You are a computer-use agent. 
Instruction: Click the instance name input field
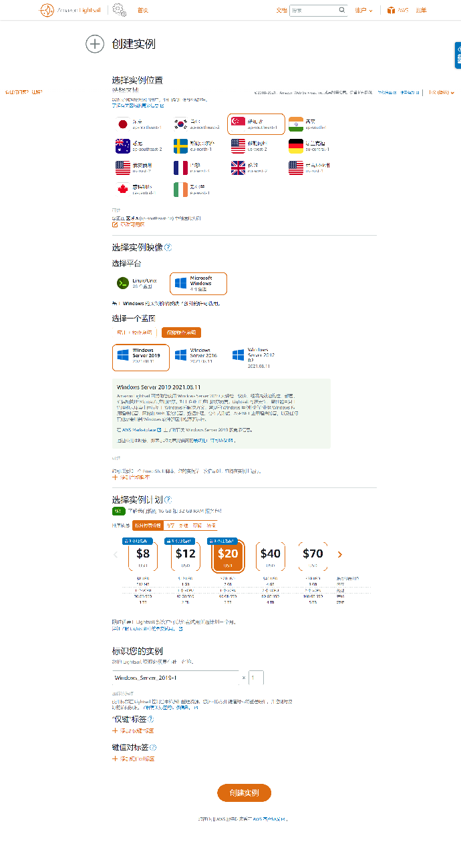[x=176, y=678]
